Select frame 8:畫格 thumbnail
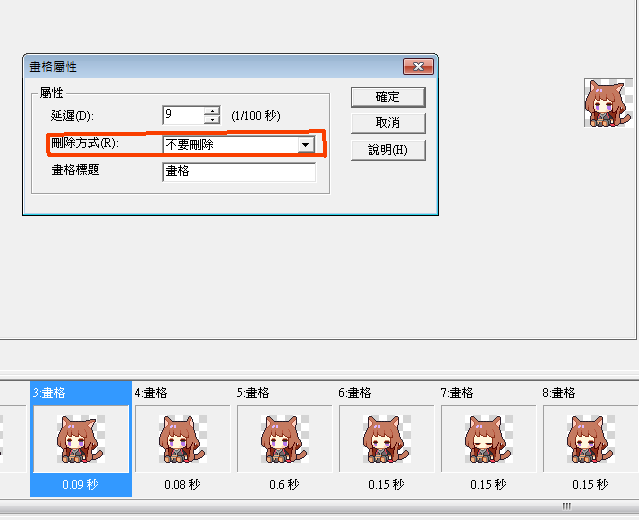The image size is (639, 520). coord(590,439)
